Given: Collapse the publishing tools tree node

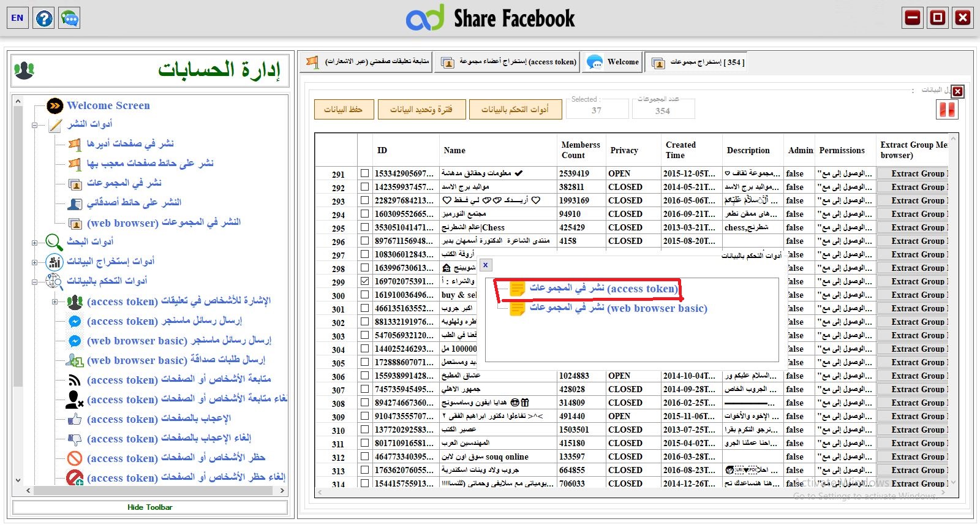Looking at the screenshot, I should coord(35,125).
